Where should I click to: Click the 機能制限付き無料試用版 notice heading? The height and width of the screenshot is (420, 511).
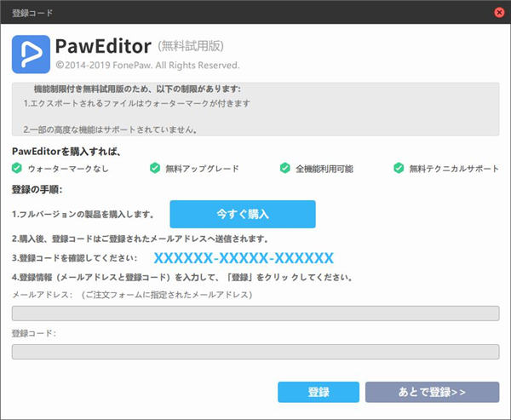(x=137, y=89)
